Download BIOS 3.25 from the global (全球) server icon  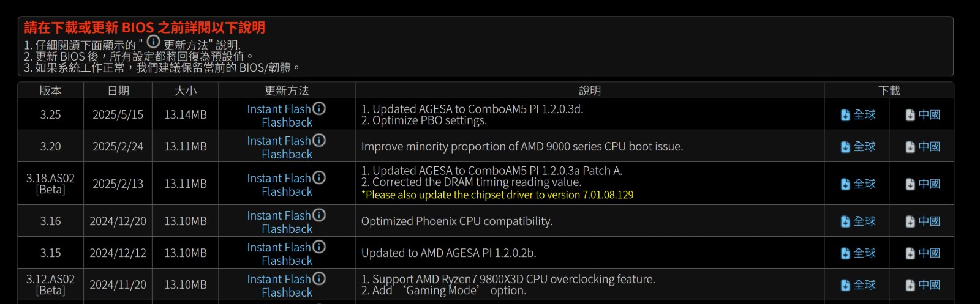[845, 115]
